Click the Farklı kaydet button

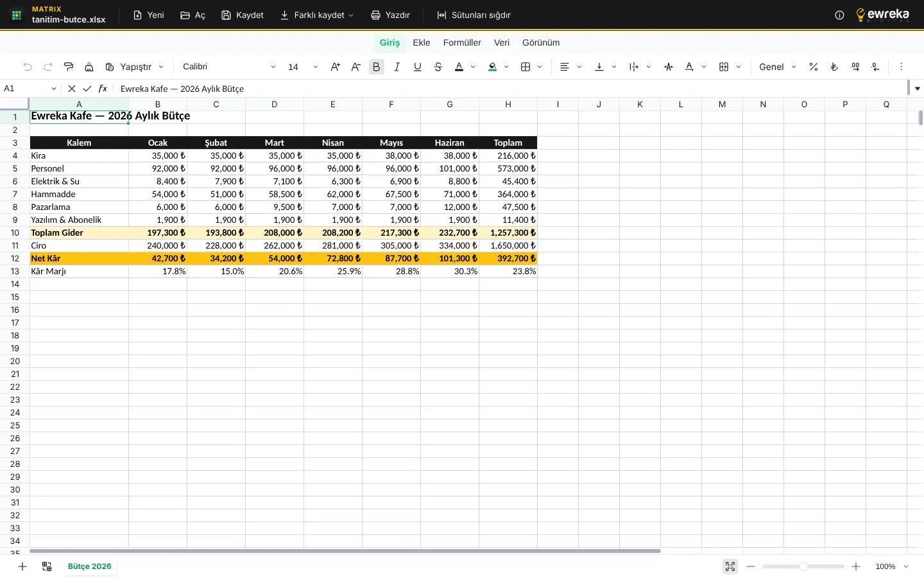(x=317, y=15)
